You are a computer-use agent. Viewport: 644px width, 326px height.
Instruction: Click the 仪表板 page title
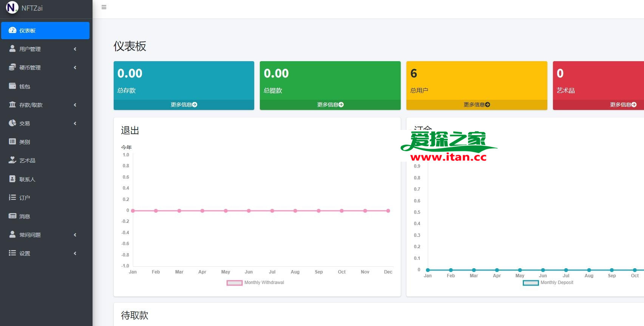click(130, 46)
